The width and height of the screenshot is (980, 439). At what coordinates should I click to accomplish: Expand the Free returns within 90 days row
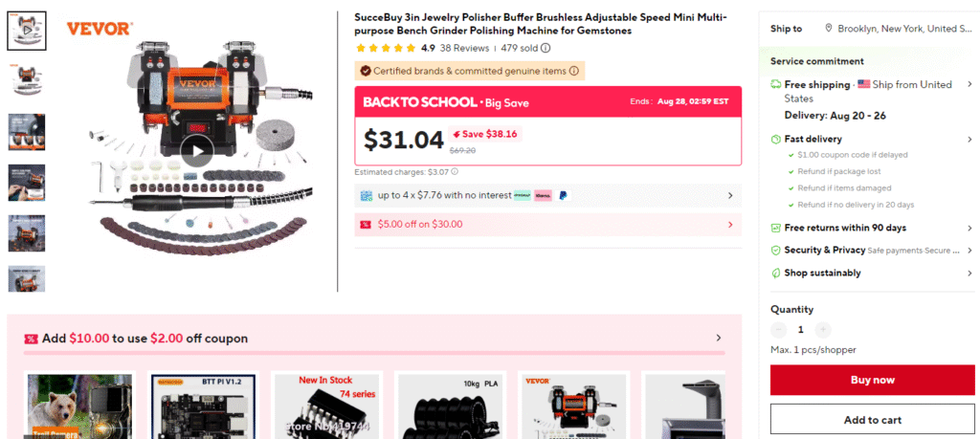point(869,228)
